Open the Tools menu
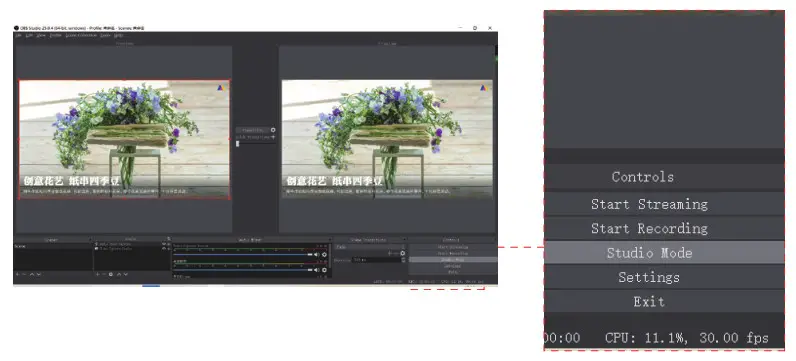The image size is (796, 361). pos(105,36)
